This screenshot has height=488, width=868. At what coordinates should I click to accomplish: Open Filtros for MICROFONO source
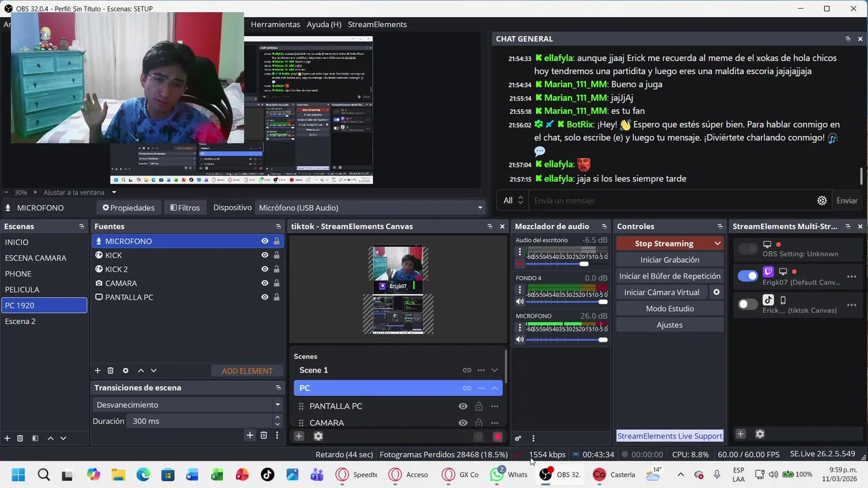[185, 207]
